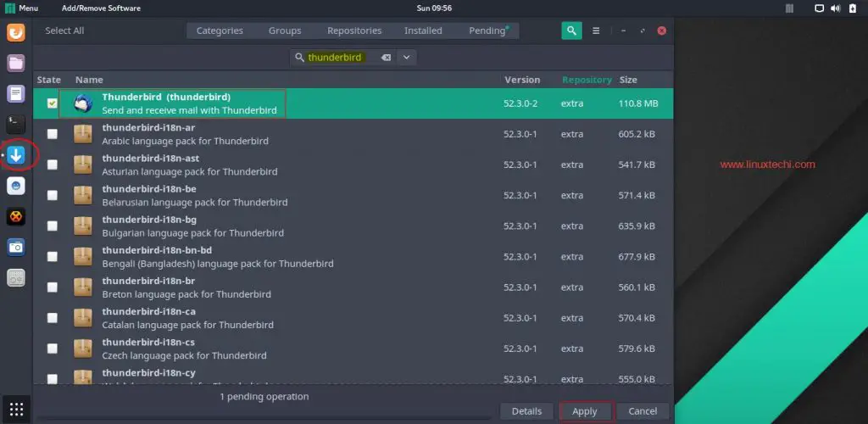Launch the text editor dock icon
This screenshot has height=424, width=868.
(16, 93)
